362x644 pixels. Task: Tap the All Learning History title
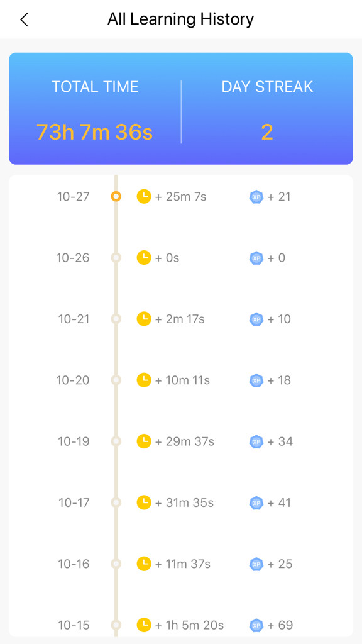click(x=180, y=19)
